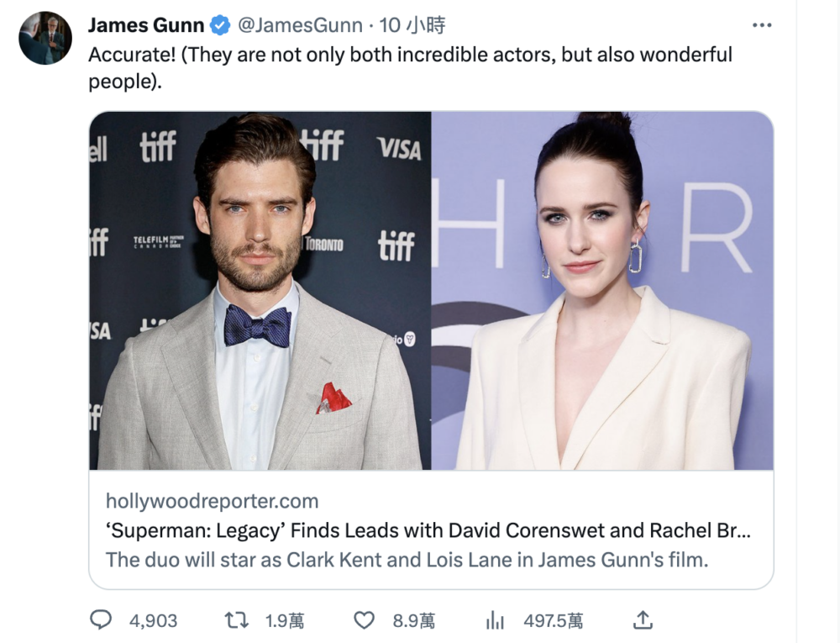Screen dimensions: 840x643
Task: Click the photo of the man in gray suit
Action: pos(260,291)
